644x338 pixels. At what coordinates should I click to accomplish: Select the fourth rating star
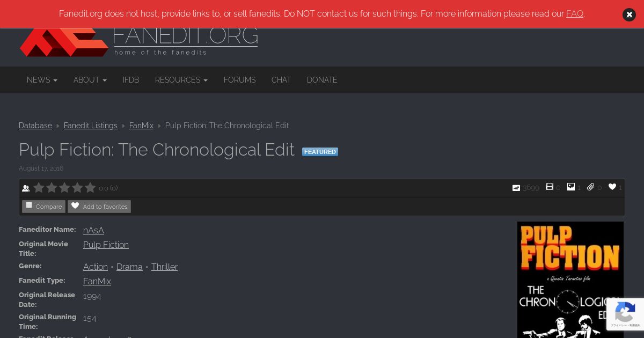pyautogui.click(x=77, y=188)
